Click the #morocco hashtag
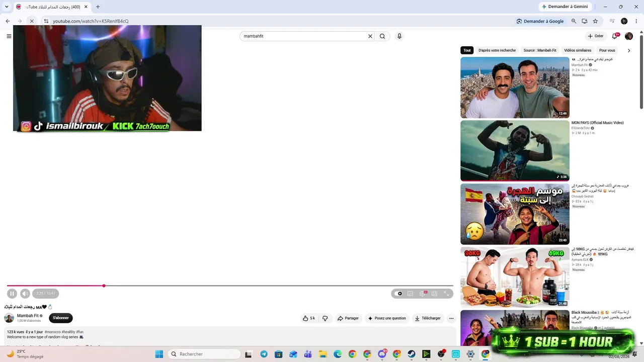Screen dimensions: 644x362 52,332
